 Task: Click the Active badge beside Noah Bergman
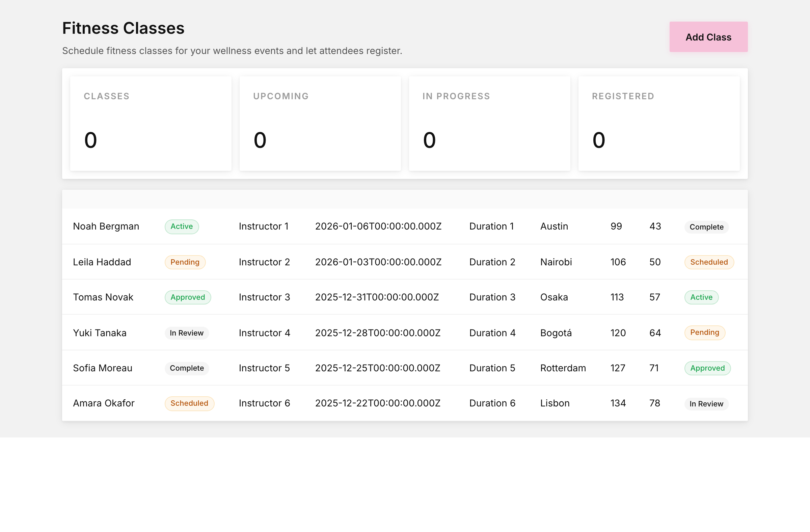(x=182, y=227)
